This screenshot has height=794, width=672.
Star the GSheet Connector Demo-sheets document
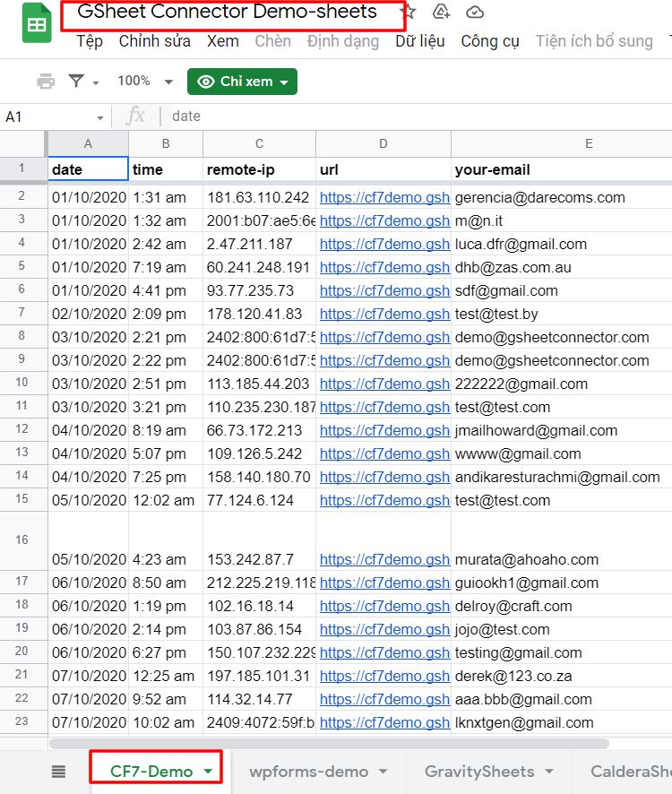tap(409, 12)
